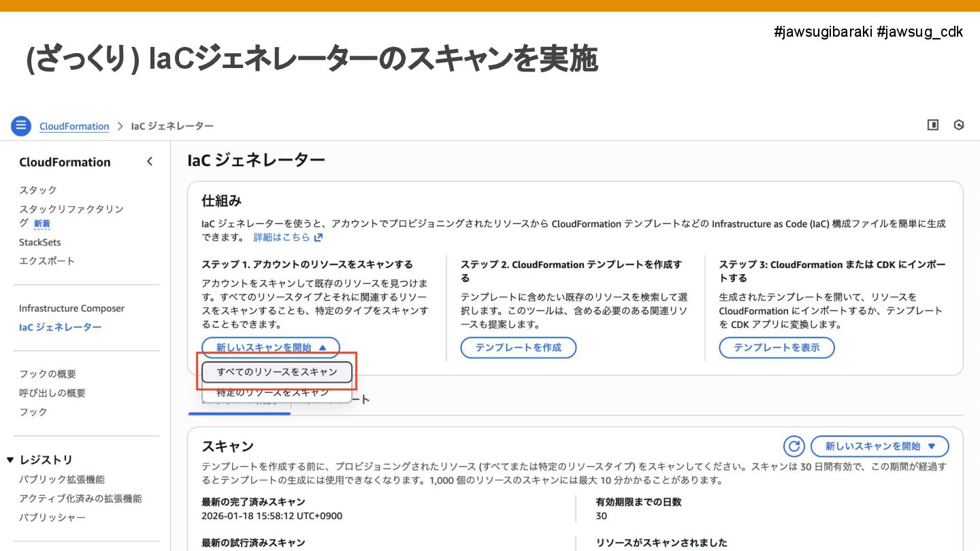980x551 pixels.
Task: Open the 新しいスキャンを開始 dropdown in step 1
Action: click(x=271, y=348)
